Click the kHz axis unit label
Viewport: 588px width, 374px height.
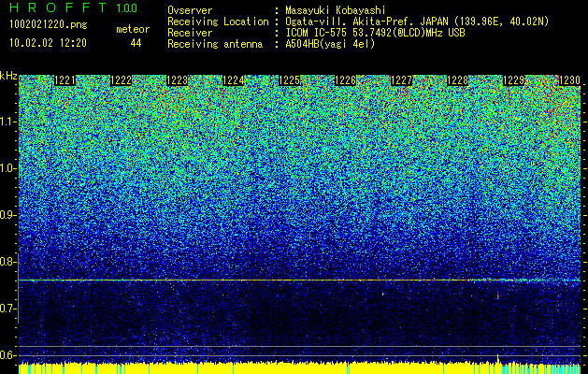(x=8, y=76)
